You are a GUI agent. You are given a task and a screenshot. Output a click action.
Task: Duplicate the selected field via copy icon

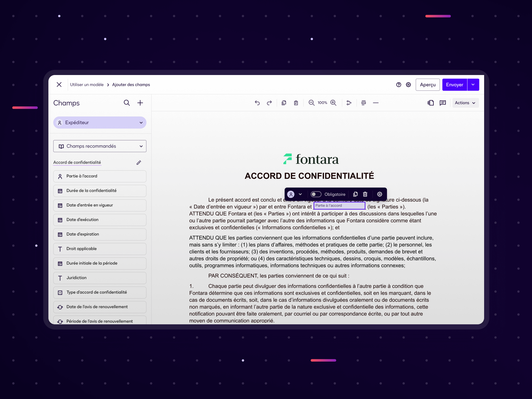click(355, 194)
